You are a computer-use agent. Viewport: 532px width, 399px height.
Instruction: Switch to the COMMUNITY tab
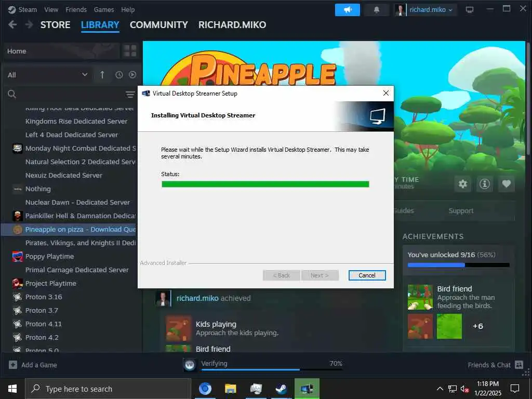coord(158,25)
